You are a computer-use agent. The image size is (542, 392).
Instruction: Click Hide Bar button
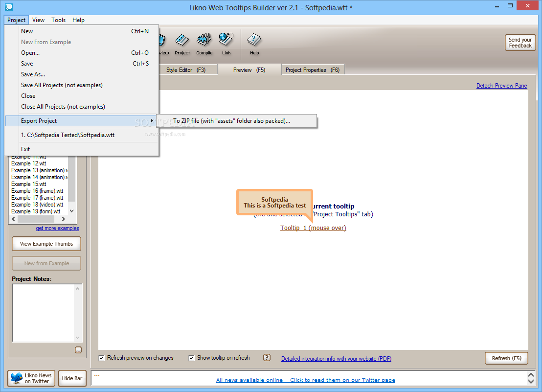[x=72, y=378]
